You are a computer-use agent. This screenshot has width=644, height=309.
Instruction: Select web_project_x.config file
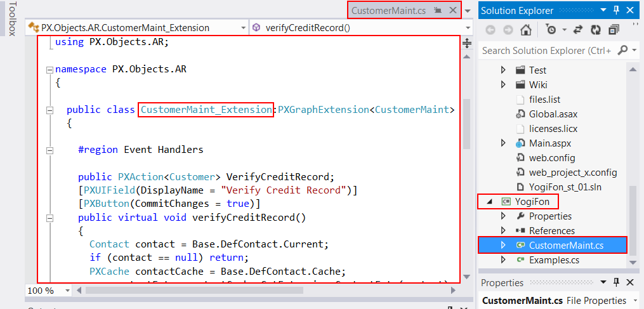pyautogui.click(x=573, y=173)
